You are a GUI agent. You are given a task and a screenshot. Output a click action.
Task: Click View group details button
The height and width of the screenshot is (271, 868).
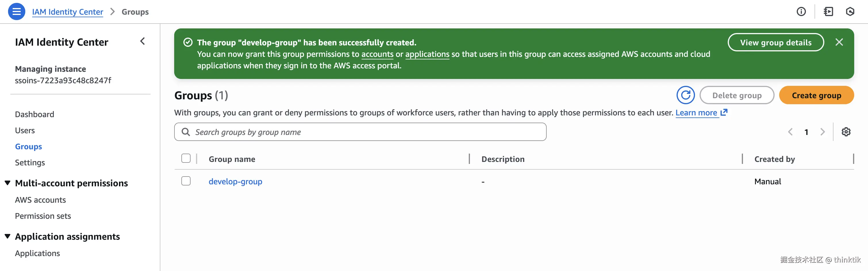pos(775,42)
